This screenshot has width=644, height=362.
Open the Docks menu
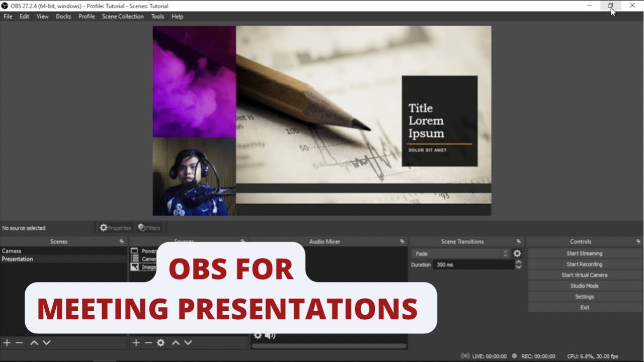point(63,16)
